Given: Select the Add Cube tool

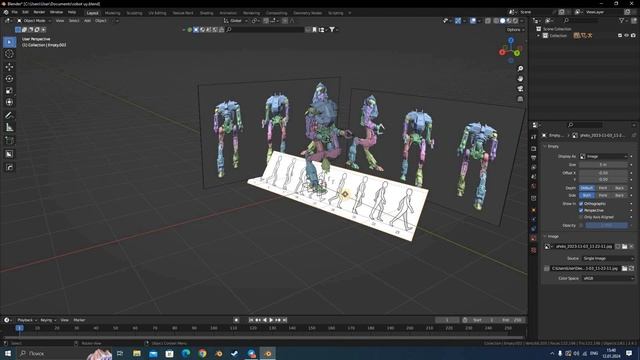Looking at the screenshot, I should pyautogui.click(x=9, y=141).
